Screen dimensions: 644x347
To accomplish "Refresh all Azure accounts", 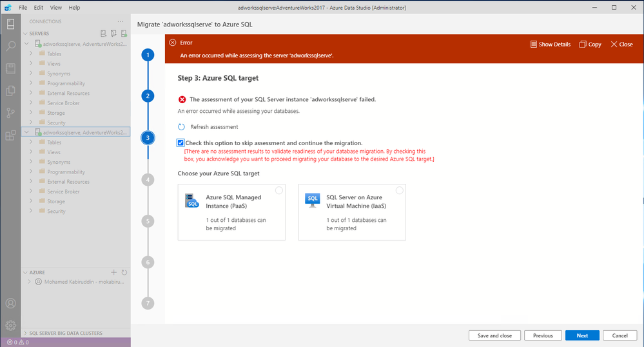I will [124, 272].
